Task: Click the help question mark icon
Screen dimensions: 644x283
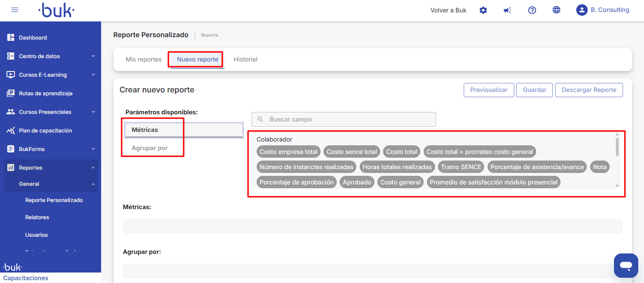Action: tap(532, 10)
